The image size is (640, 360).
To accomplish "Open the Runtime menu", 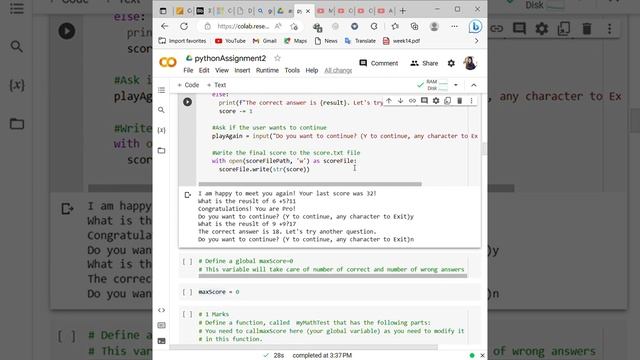I will pos(267,70).
